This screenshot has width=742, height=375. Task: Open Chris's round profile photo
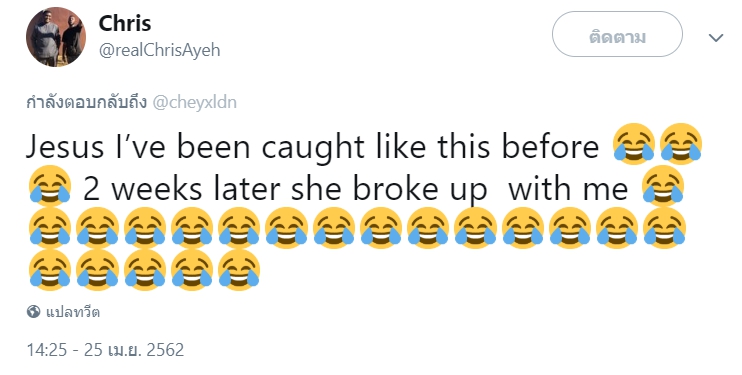(x=56, y=36)
